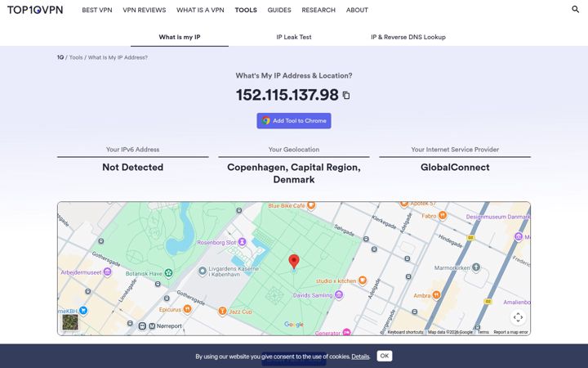Select the Davids Samling museum marker
This screenshot has width=588, height=368.
coord(339,294)
